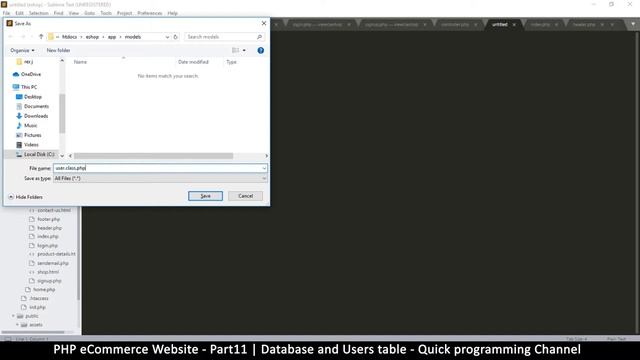Open the Organize dropdown menu
This screenshot has width=640, height=360.
point(22,50)
